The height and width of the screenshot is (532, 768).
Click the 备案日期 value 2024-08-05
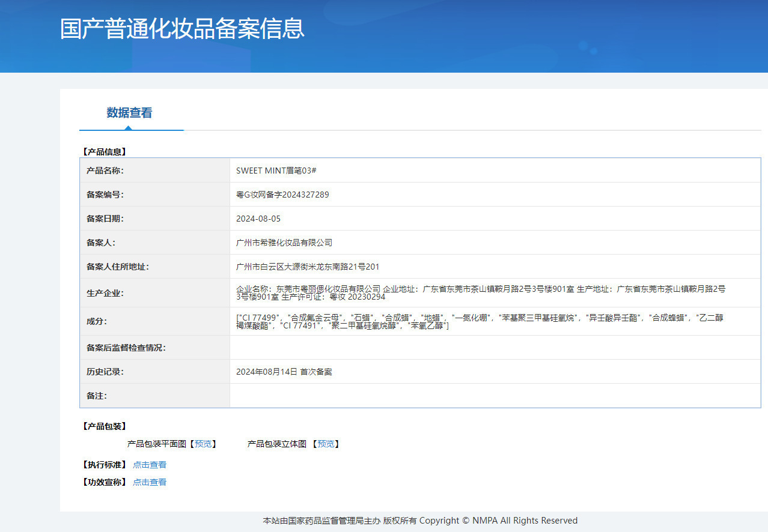pos(258,219)
